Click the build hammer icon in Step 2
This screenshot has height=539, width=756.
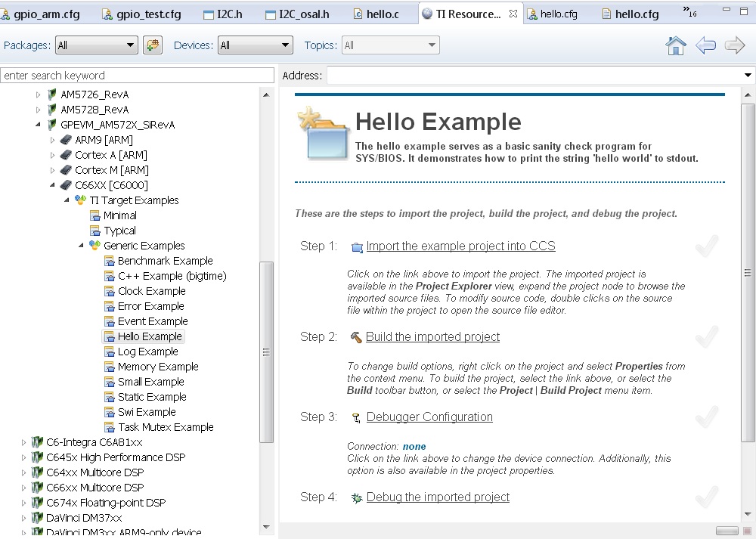pyautogui.click(x=355, y=337)
